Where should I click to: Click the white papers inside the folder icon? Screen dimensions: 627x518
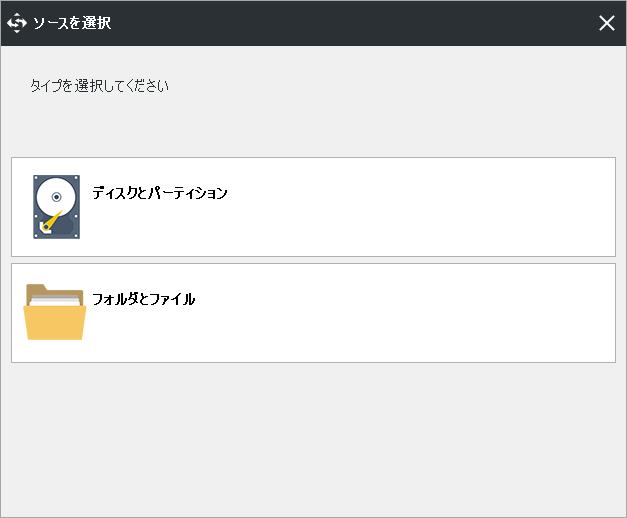55,300
